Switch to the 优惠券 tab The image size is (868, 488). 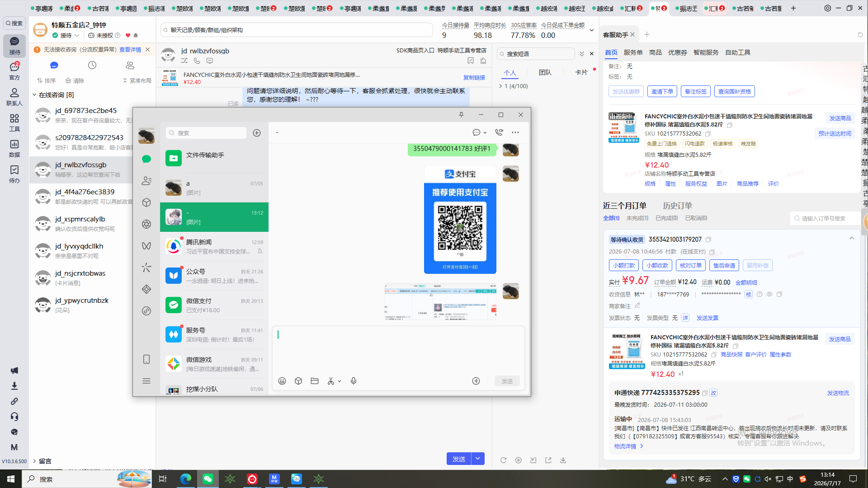(x=677, y=52)
